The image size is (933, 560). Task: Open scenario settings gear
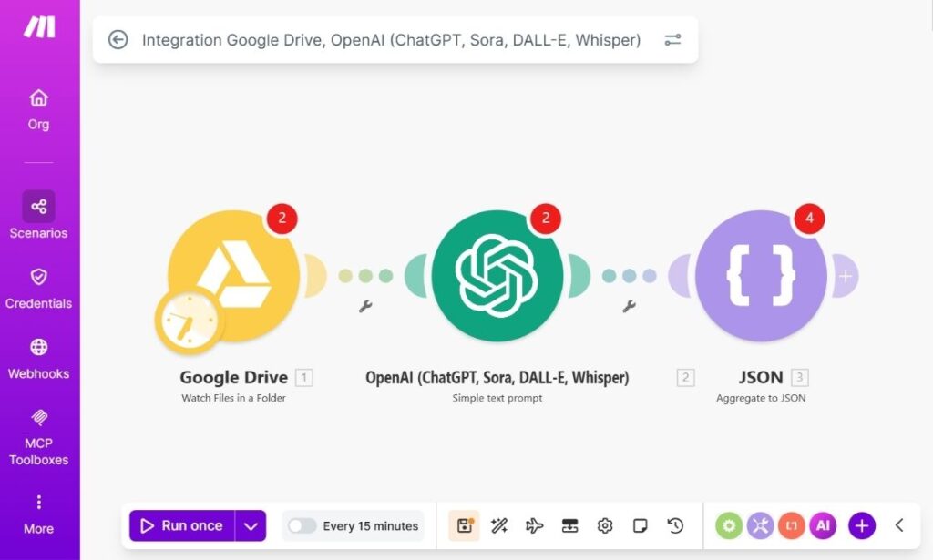click(605, 525)
